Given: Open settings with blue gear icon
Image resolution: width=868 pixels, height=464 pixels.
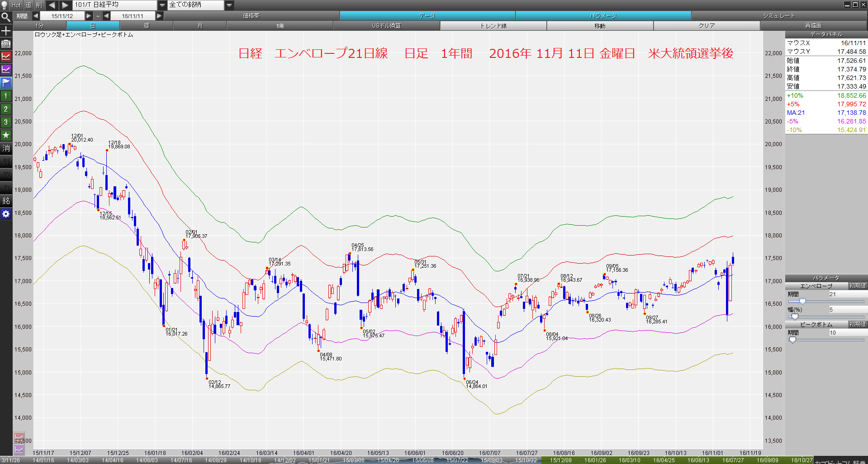Looking at the screenshot, I should point(6,214).
